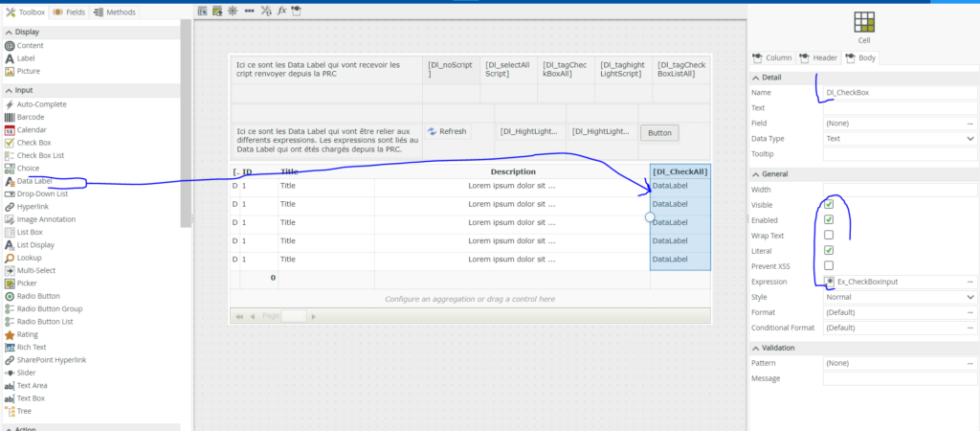Click the Toolbox vertical scrollbar
Viewport: 980px width, 431px height.
point(186,122)
